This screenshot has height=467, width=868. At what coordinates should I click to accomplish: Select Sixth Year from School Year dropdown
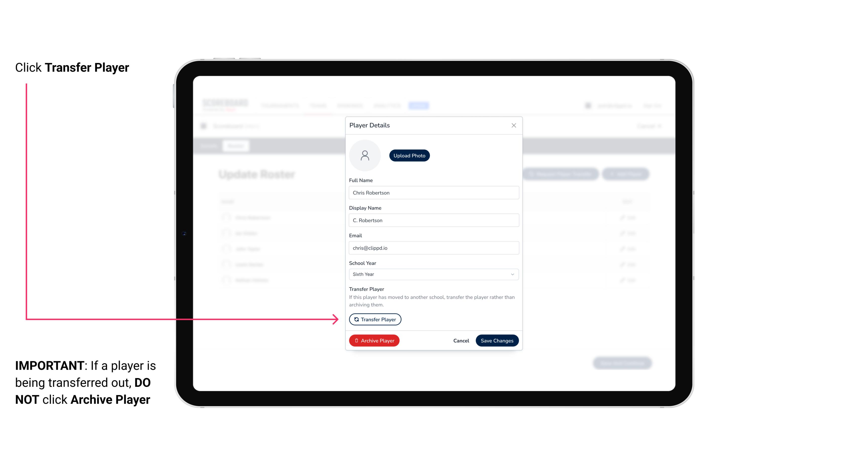(x=433, y=274)
